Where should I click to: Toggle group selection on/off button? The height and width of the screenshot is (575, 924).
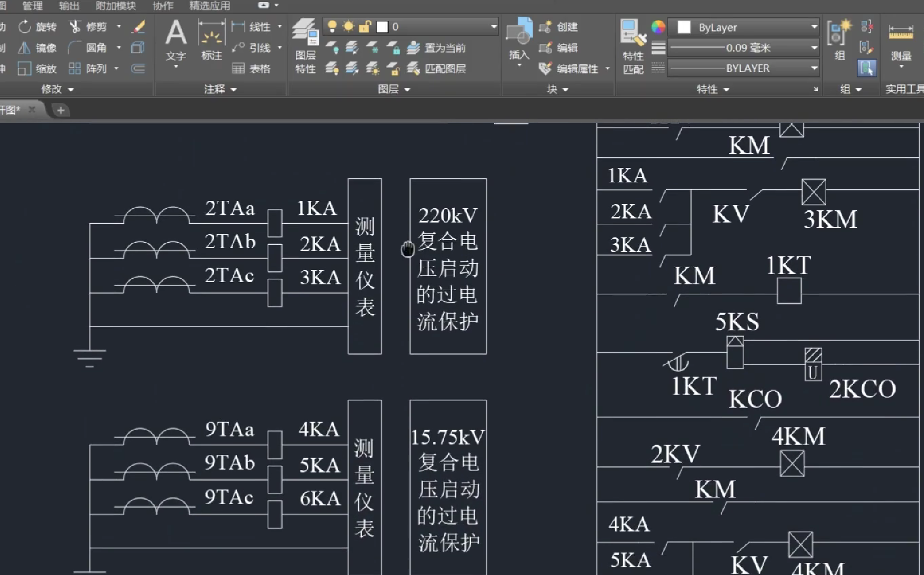coord(866,68)
